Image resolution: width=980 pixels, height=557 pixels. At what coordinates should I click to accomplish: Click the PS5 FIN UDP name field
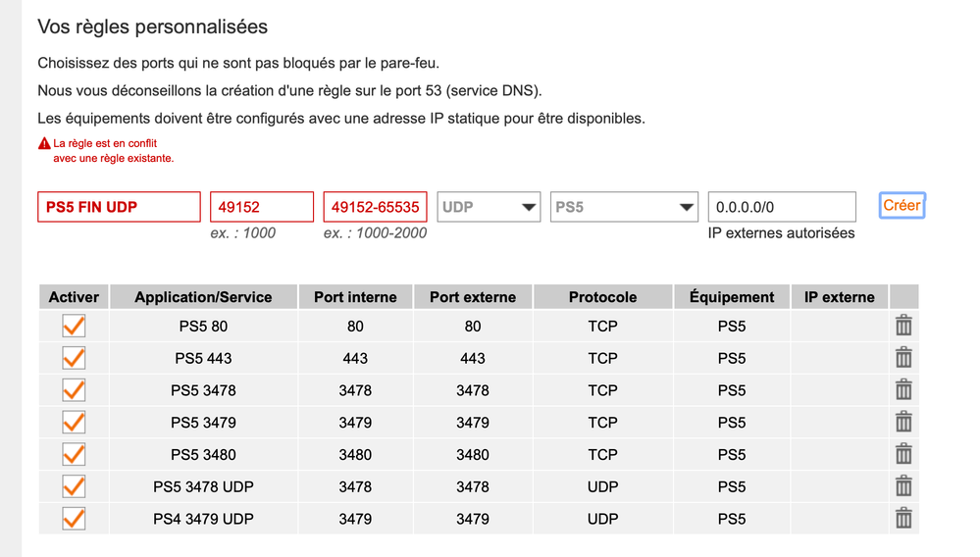tap(119, 207)
